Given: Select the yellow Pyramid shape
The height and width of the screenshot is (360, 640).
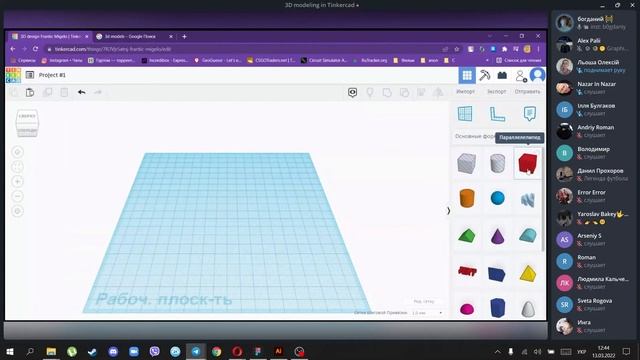Looking at the screenshot, I should (528, 273).
